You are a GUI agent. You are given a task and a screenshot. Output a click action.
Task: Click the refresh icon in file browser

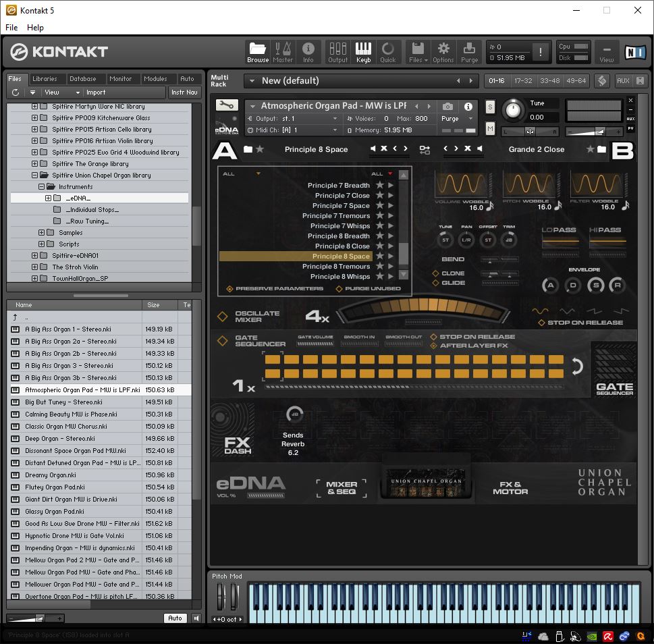pos(16,92)
